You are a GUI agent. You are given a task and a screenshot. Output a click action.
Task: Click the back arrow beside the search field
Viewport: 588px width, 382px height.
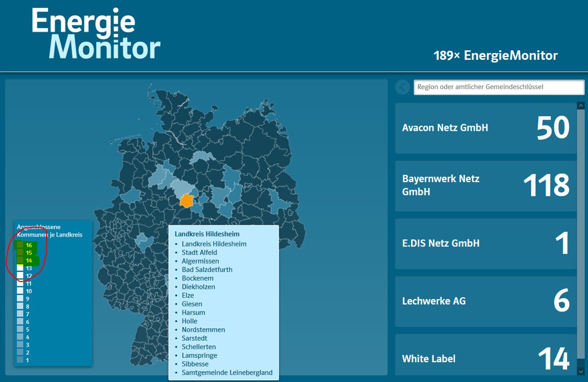click(x=403, y=87)
